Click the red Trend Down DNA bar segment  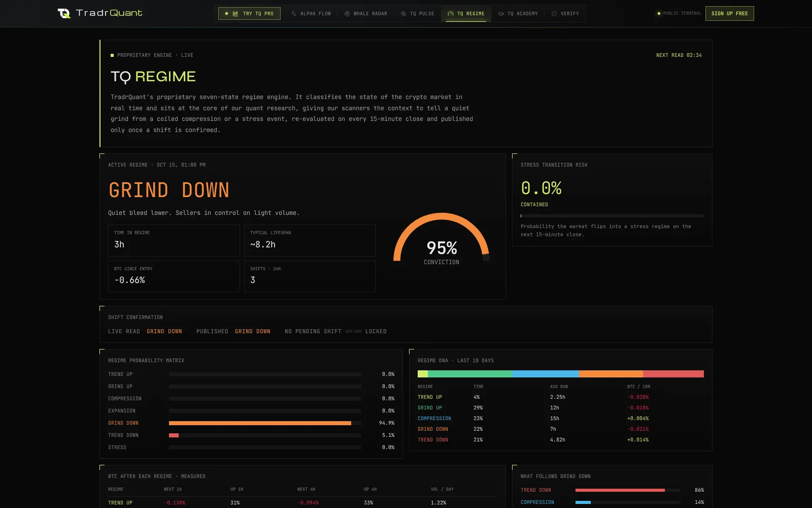pos(673,374)
